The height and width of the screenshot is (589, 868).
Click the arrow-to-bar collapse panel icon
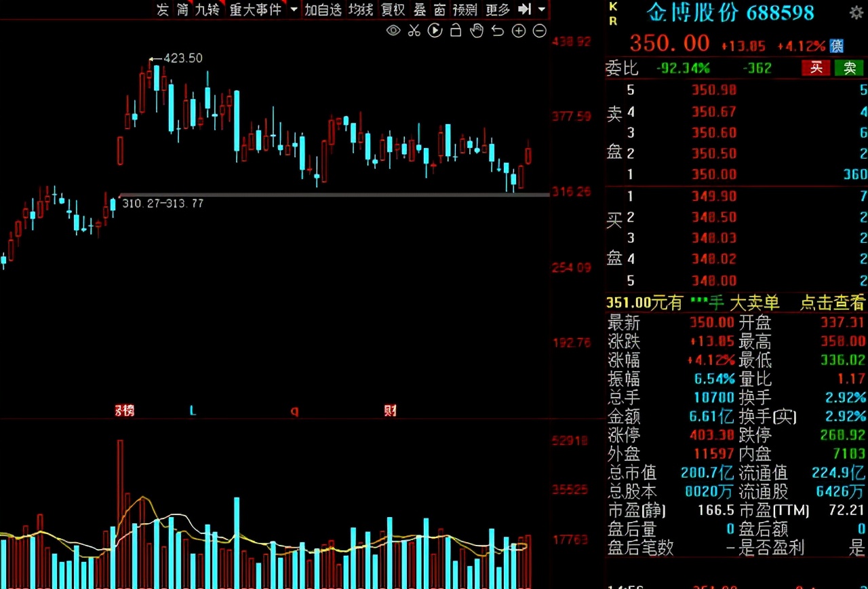tap(524, 9)
